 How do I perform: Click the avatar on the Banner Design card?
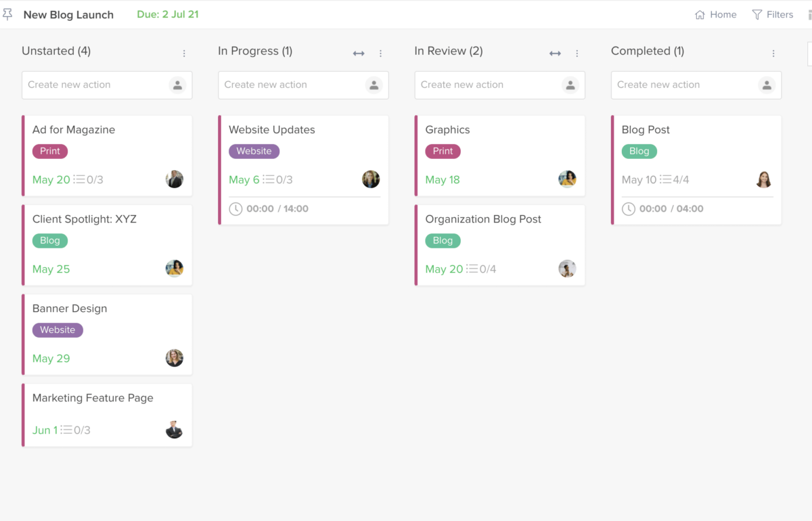[x=175, y=358]
